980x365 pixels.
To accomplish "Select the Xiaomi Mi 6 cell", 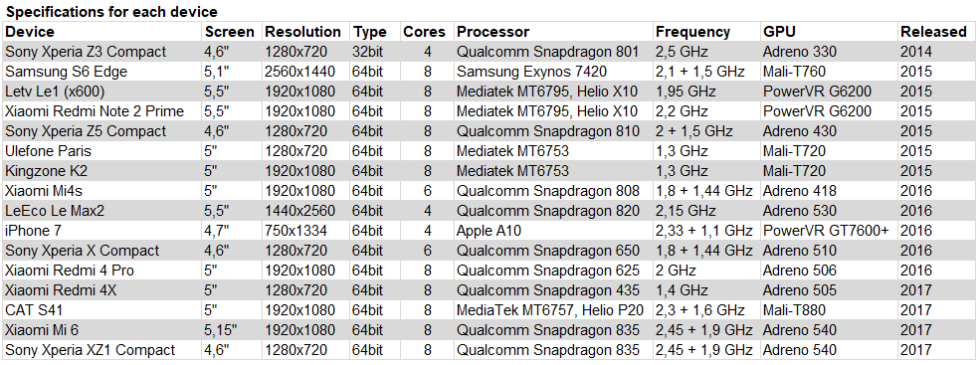I will coord(101,330).
